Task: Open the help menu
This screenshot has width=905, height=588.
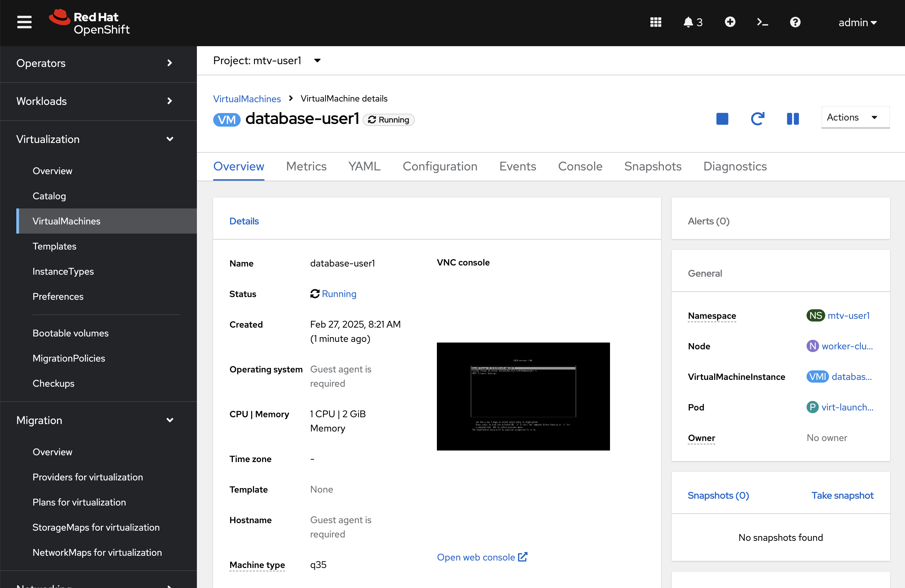Action: coord(795,22)
